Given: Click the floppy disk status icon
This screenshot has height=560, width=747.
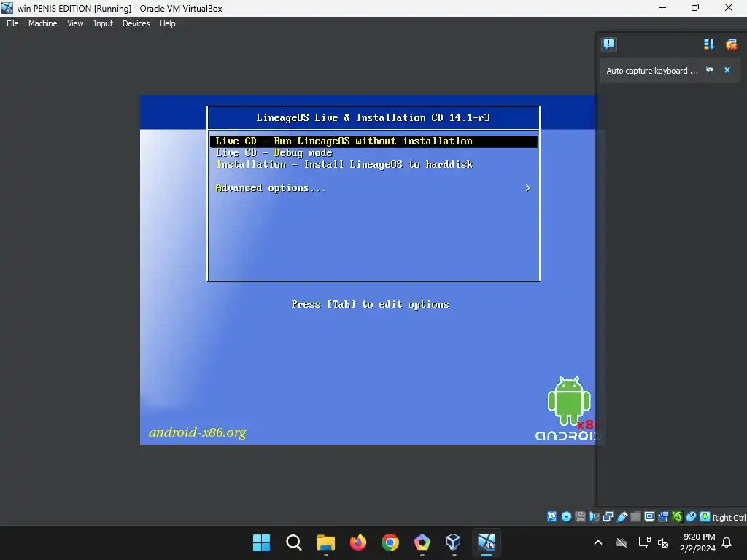Looking at the screenshot, I should [x=580, y=517].
